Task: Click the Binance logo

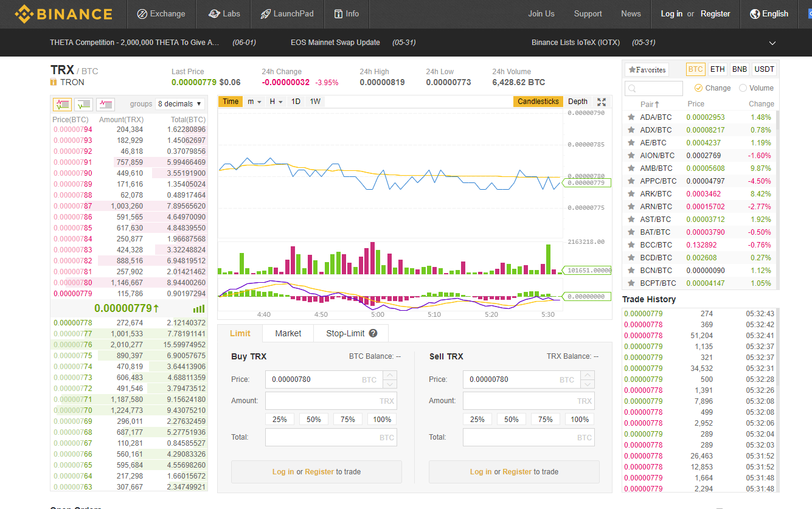Action: [x=63, y=14]
